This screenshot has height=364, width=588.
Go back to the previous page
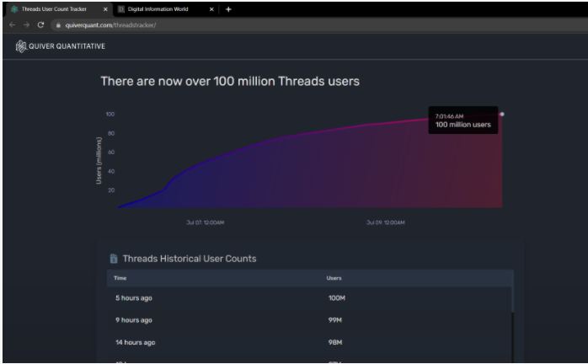[12, 24]
